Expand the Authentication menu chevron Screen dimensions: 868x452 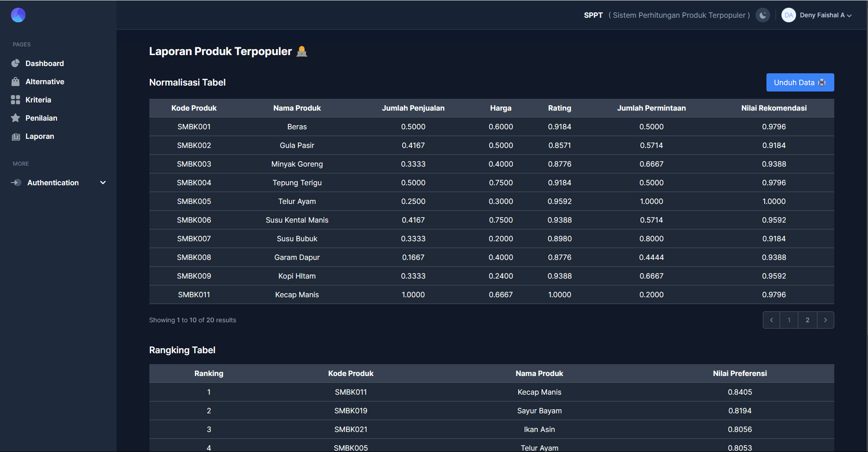[103, 183]
